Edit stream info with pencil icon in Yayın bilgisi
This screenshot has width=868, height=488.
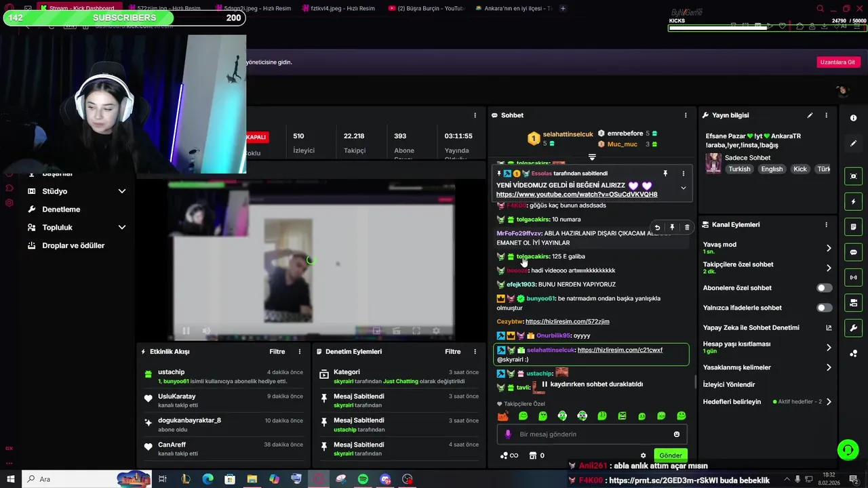810,115
